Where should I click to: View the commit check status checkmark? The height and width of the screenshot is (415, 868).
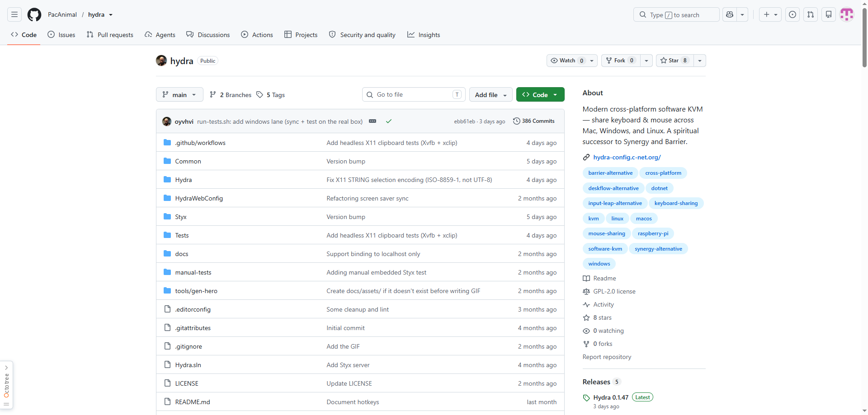tap(389, 121)
